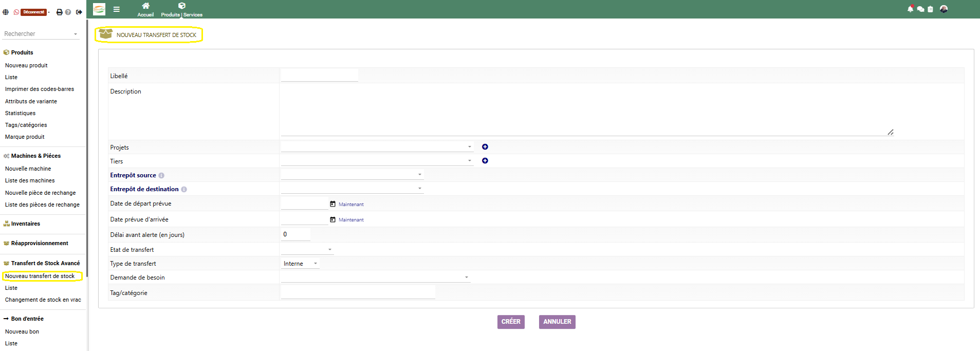Open Tags/catégories in sidebar
Viewport: 980px width, 351px height.
26,125
